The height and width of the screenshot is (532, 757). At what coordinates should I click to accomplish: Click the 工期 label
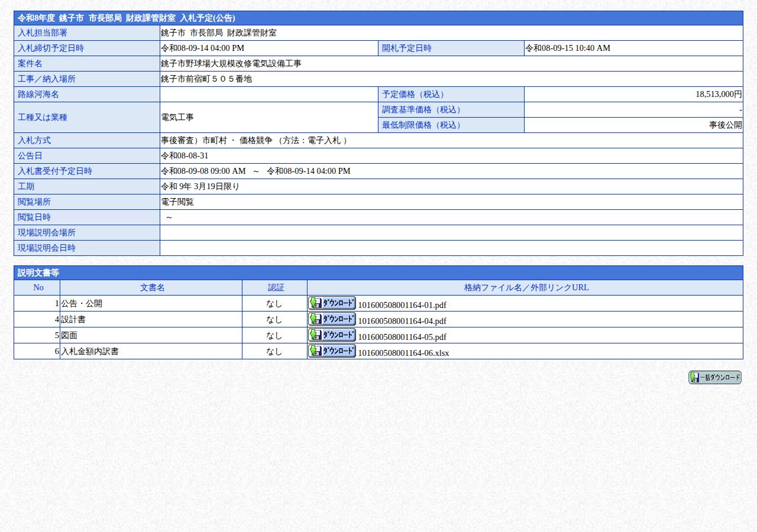[x=26, y=187]
